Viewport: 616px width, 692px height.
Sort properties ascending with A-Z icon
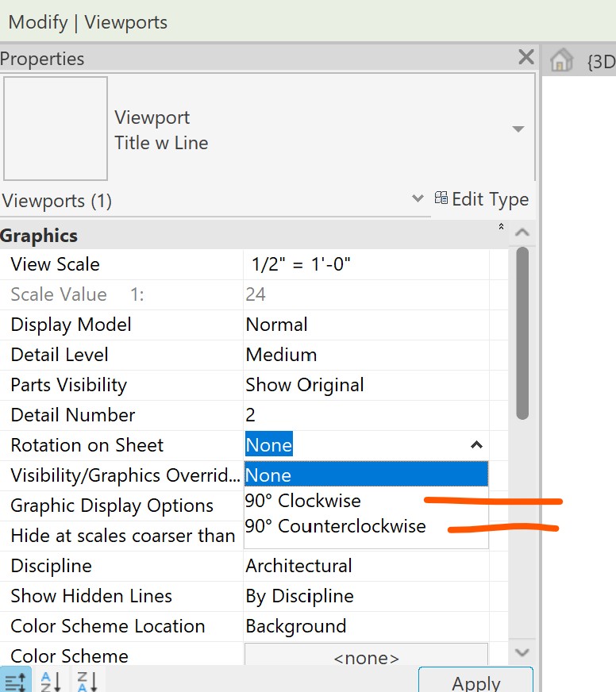(x=50, y=680)
